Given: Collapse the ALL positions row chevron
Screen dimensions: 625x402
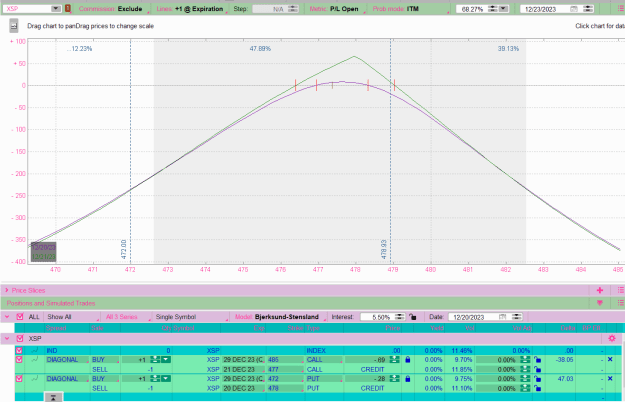Looking at the screenshot, I should (x=7, y=317).
